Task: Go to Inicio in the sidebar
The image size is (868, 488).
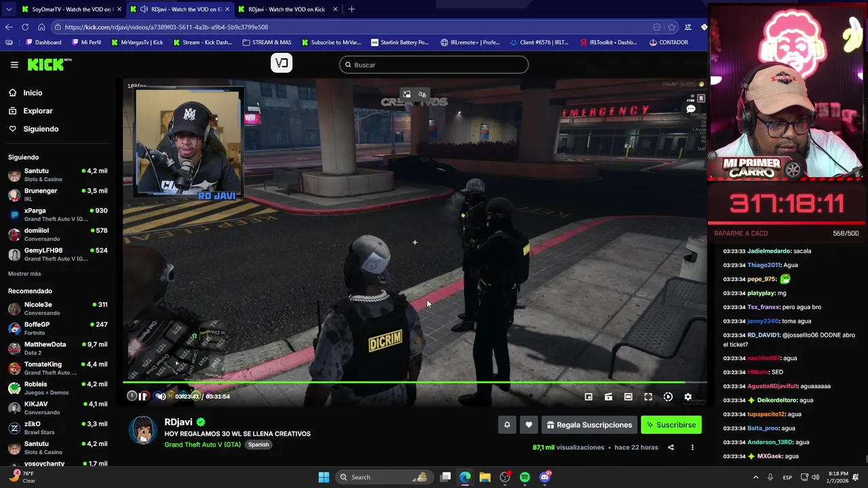Action: [x=33, y=93]
